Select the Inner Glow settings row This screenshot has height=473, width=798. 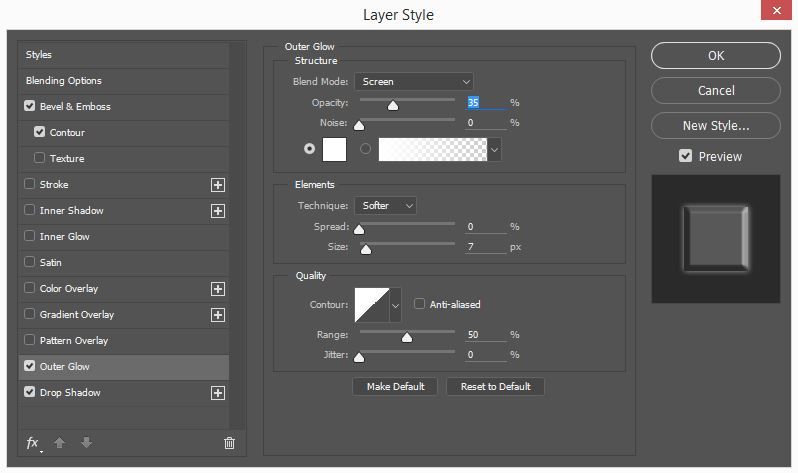click(123, 237)
